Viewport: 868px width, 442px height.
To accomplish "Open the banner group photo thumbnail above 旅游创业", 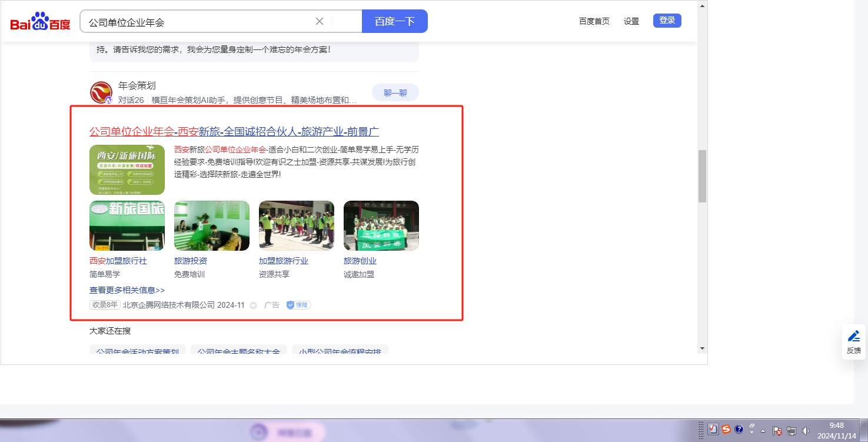I will [x=381, y=225].
